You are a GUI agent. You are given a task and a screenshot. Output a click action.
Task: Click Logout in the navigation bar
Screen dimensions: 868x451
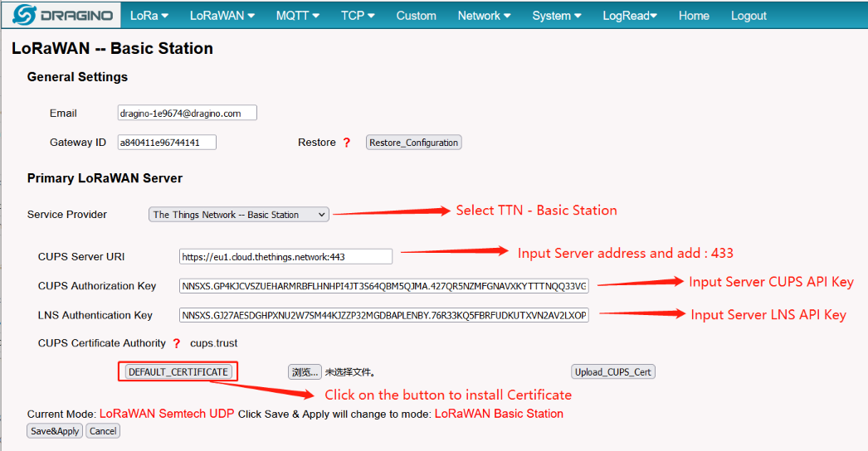tap(749, 16)
